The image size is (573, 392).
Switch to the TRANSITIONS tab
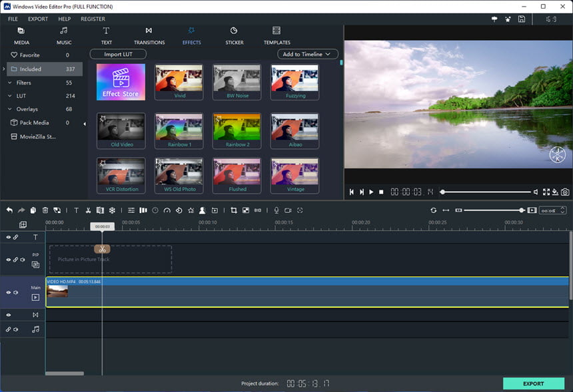click(149, 36)
